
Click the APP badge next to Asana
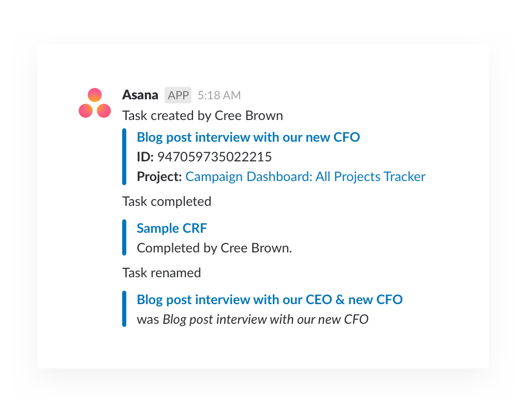(178, 95)
